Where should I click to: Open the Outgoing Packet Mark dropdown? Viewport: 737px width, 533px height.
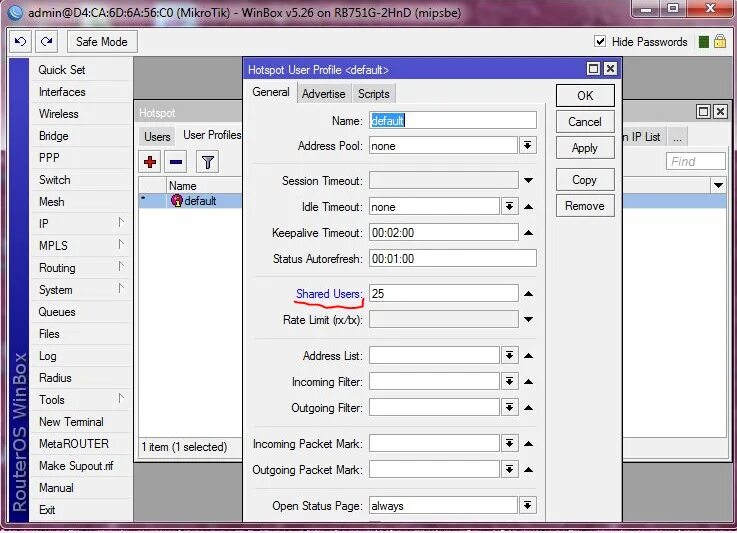(x=509, y=469)
